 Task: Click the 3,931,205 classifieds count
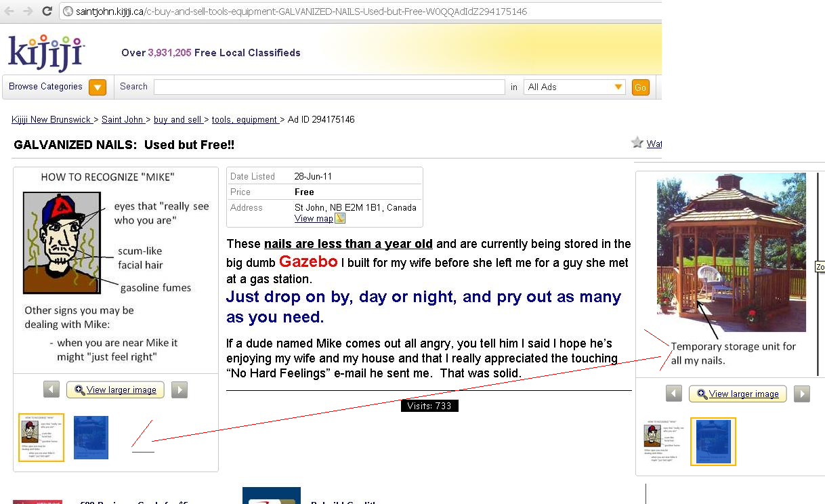point(169,53)
